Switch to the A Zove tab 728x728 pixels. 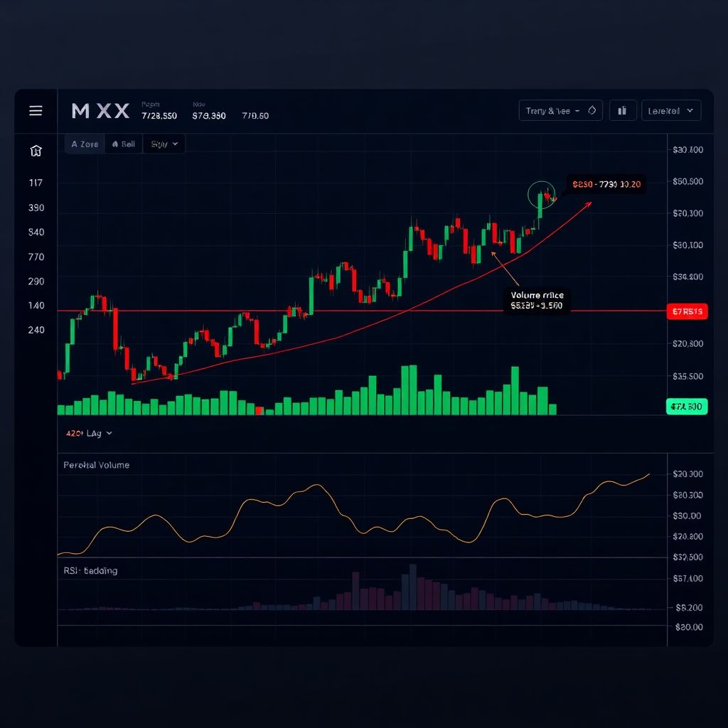coord(83,144)
